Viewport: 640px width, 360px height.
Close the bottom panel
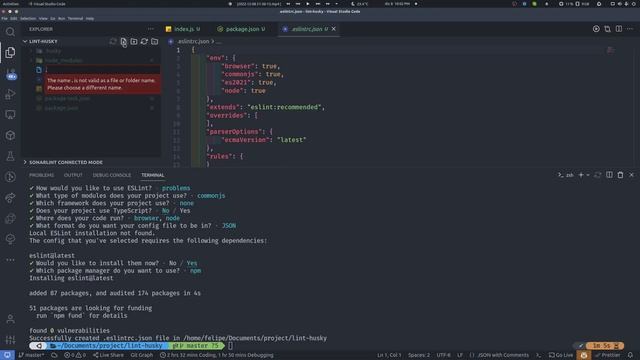[631, 175]
